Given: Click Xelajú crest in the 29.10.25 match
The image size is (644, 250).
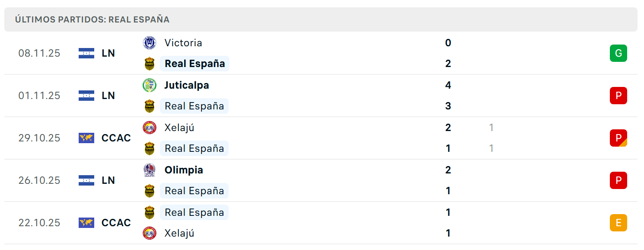Looking at the screenshot, I should pos(150,128).
